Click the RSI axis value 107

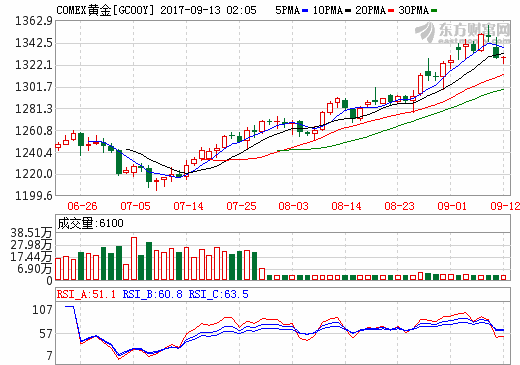[42, 310]
